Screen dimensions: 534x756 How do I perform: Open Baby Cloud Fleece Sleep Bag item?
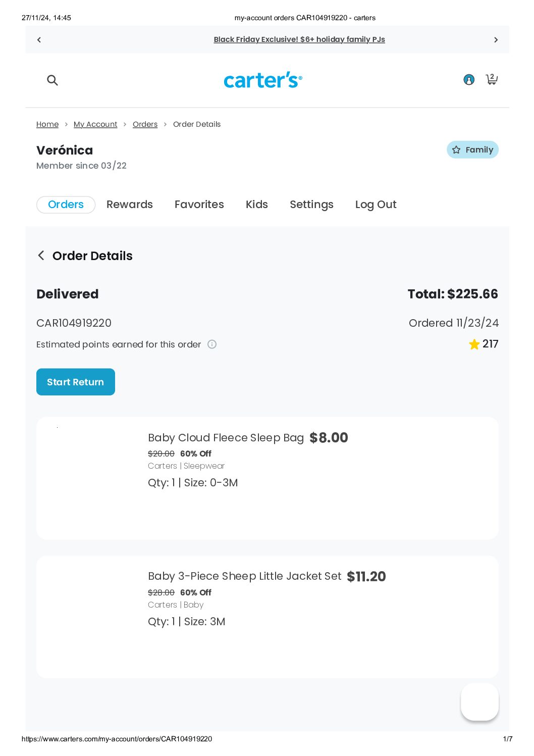coord(226,438)
